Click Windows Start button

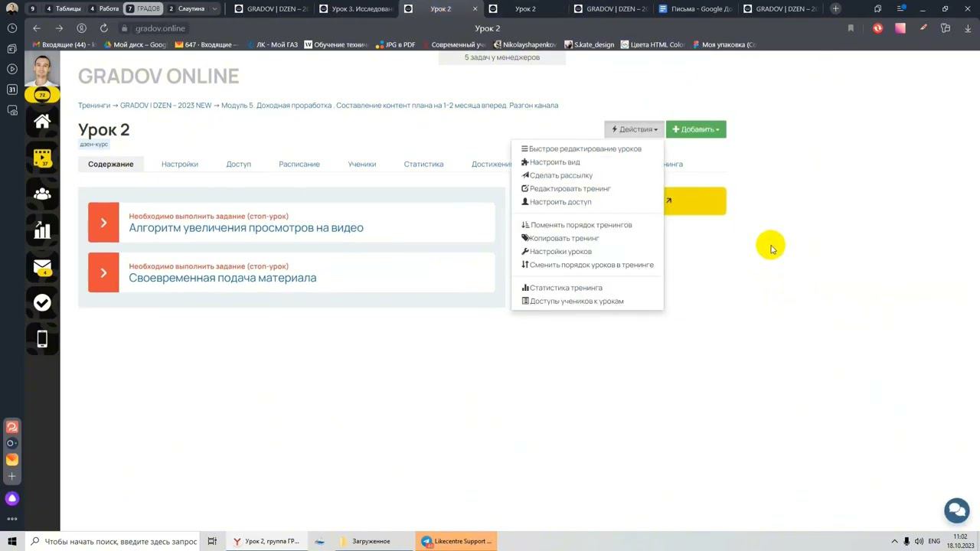[11, 541]
